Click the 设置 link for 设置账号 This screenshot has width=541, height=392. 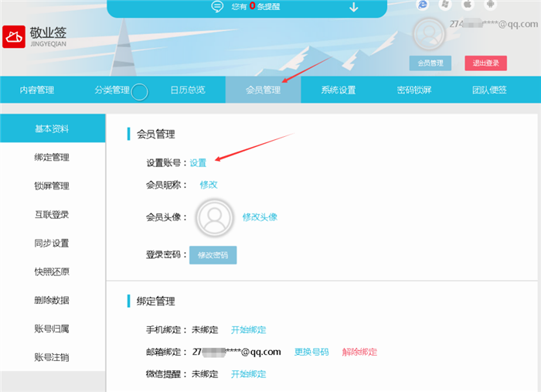199,163
